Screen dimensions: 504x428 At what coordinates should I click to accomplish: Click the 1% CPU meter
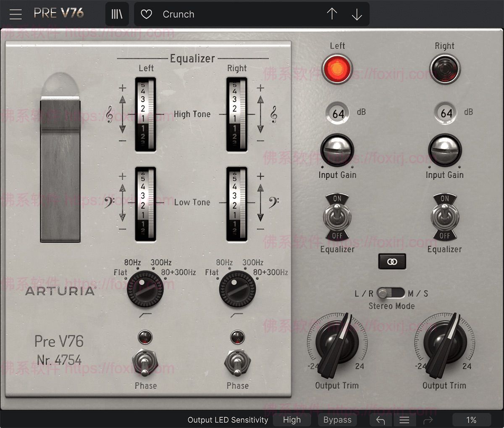coord(471,420)
